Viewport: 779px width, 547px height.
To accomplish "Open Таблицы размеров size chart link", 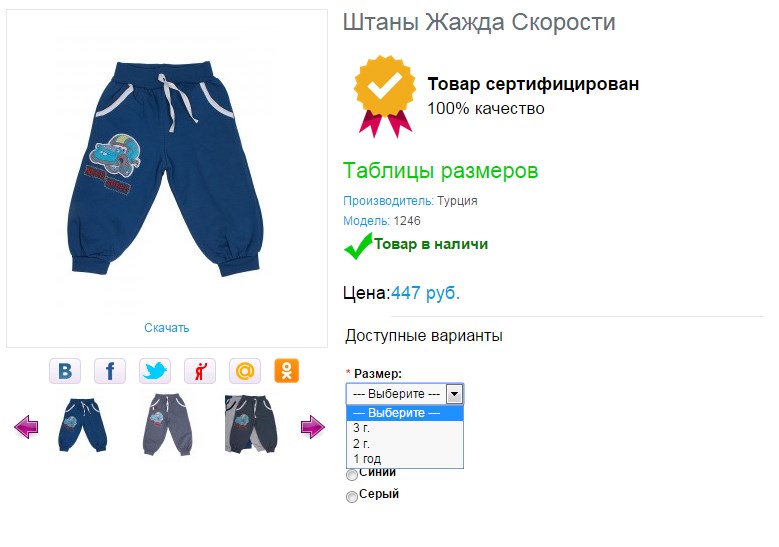I will click(440, 170).
